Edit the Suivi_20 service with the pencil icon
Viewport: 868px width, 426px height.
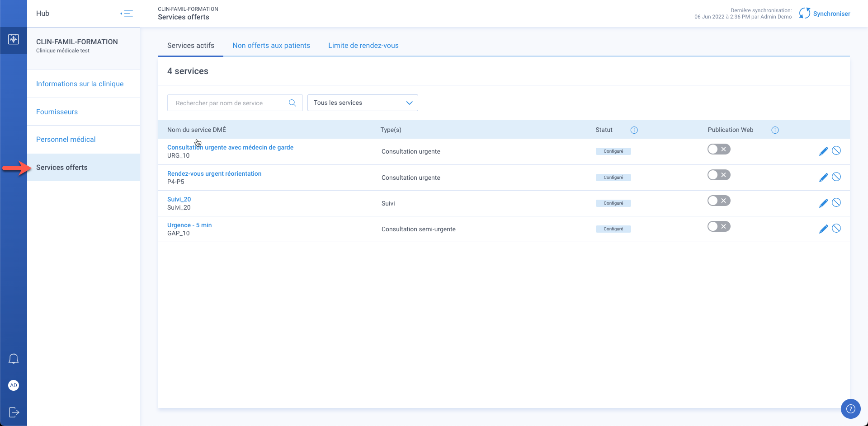pyautogui.click(x=823, y=203)
